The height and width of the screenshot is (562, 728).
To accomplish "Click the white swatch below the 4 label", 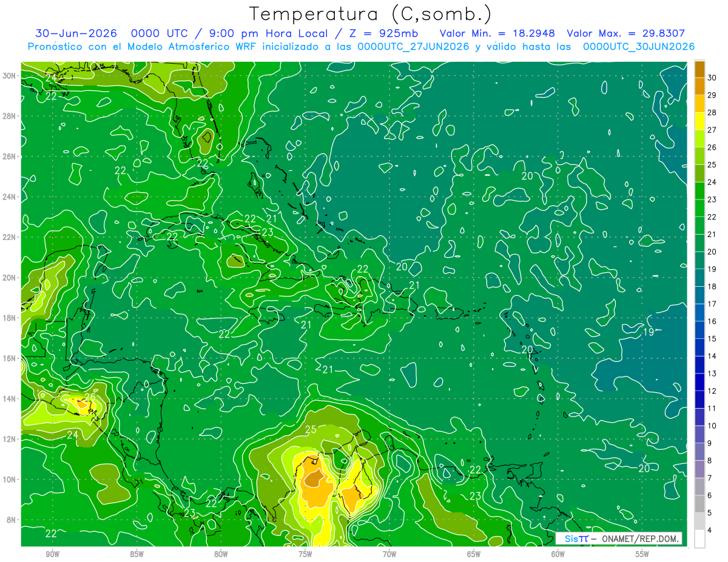I will tap(699, 539).
